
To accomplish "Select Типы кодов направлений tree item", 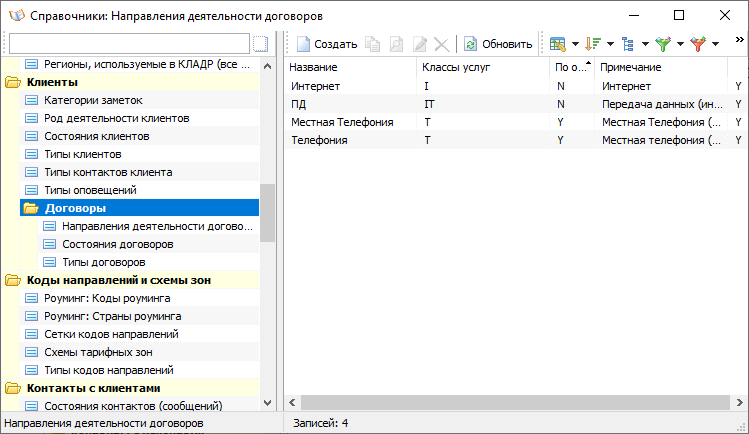I will coord(108,370).
